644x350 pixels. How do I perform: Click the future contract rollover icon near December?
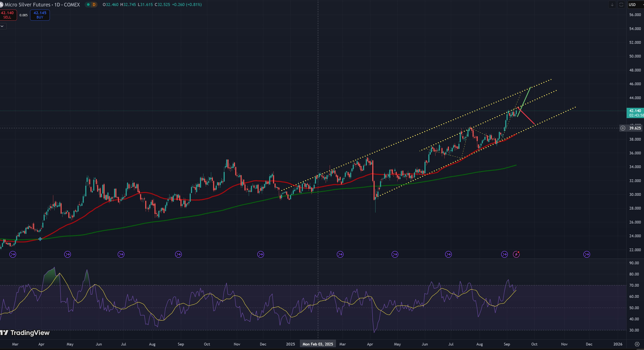point(586,254)
